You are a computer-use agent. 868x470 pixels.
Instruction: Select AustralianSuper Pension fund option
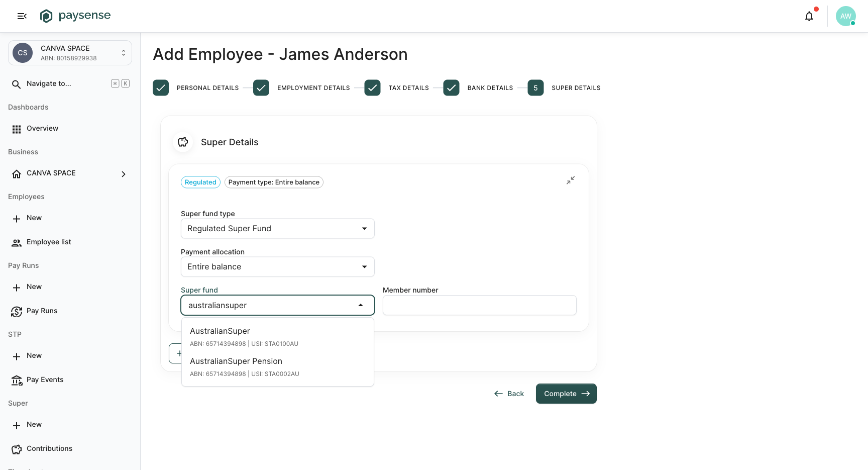[x=278, y=367]
